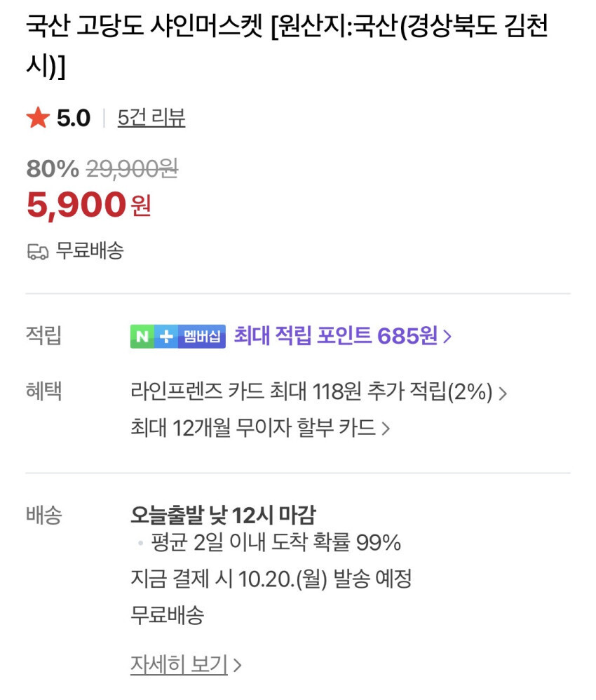Click the green N logo badge
The image size is (596, 700).
142,337
